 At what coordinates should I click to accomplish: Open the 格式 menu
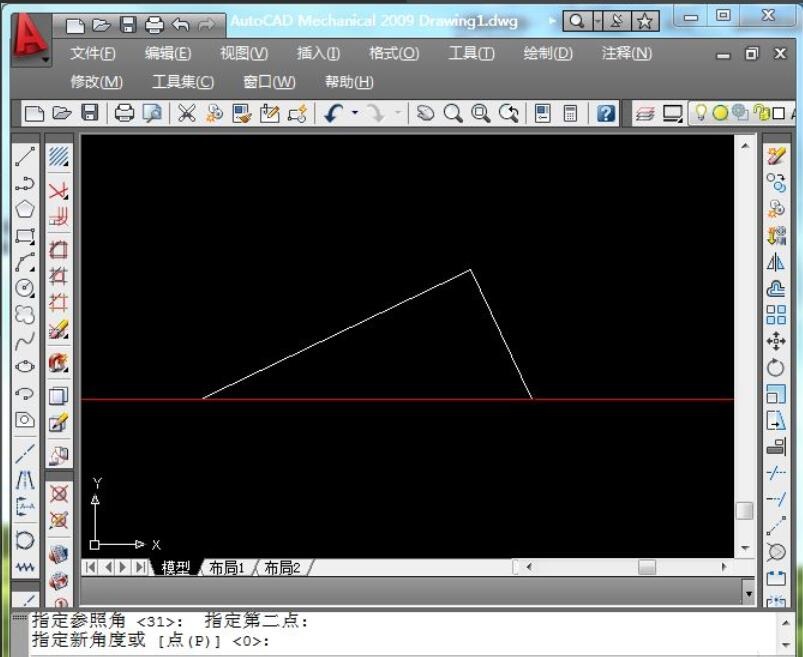click(x=393, y=54)
